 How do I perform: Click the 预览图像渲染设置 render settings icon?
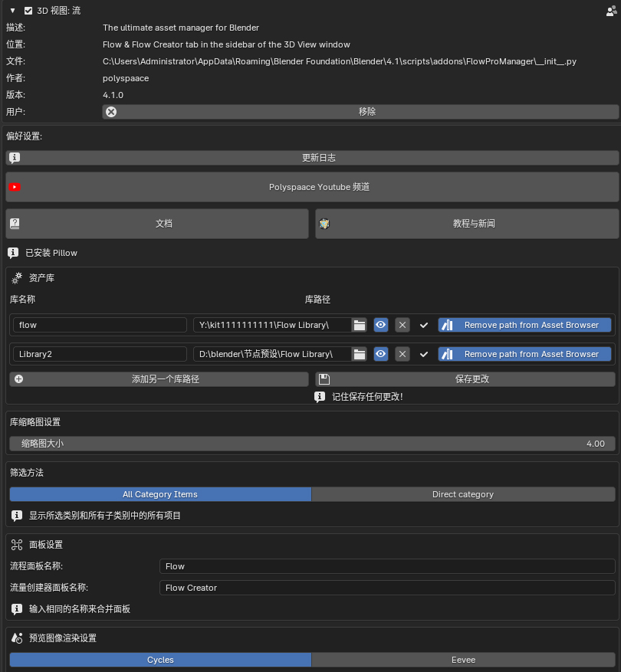pos(17,638)
